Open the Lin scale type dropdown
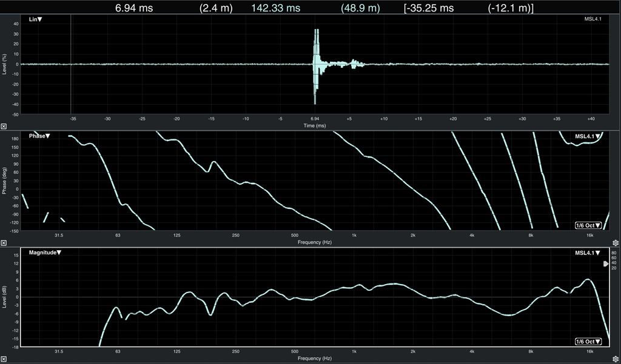This screenshot has width=621, height=364. pos(36,19)
